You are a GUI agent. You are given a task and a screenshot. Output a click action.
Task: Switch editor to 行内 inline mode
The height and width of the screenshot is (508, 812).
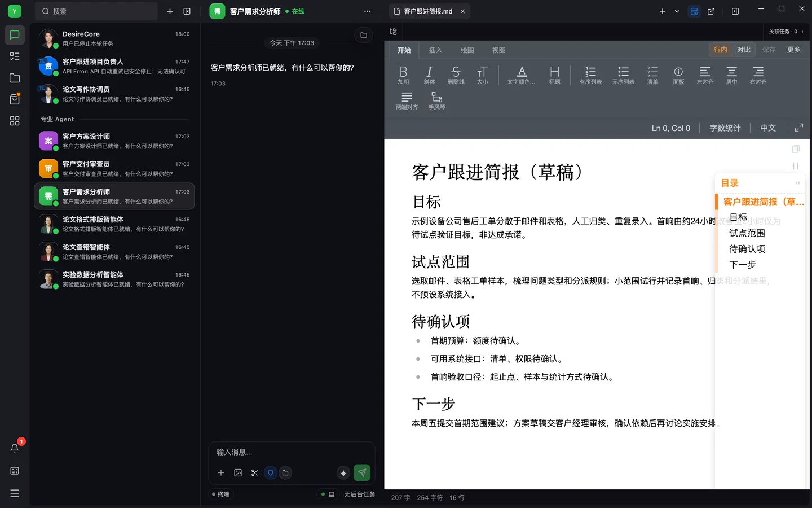click(x=721, y=50)
